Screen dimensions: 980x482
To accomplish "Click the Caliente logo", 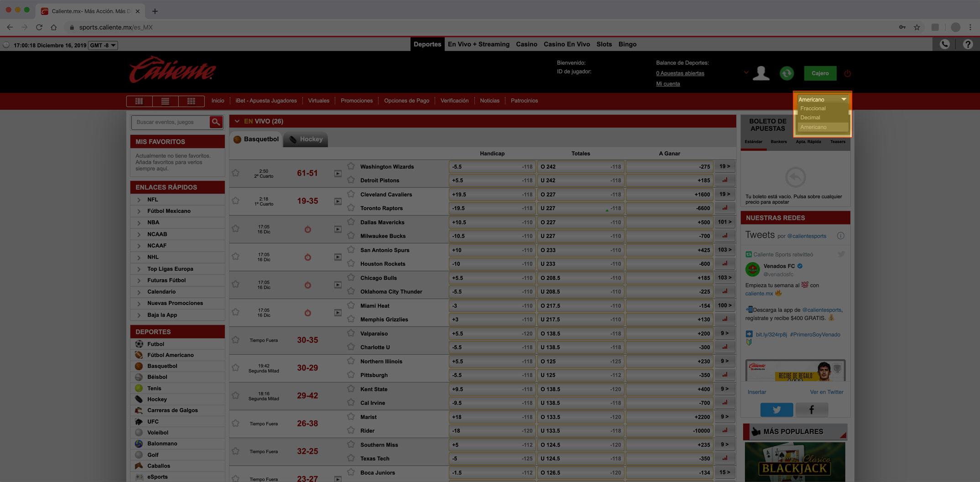I will [172, 70].
